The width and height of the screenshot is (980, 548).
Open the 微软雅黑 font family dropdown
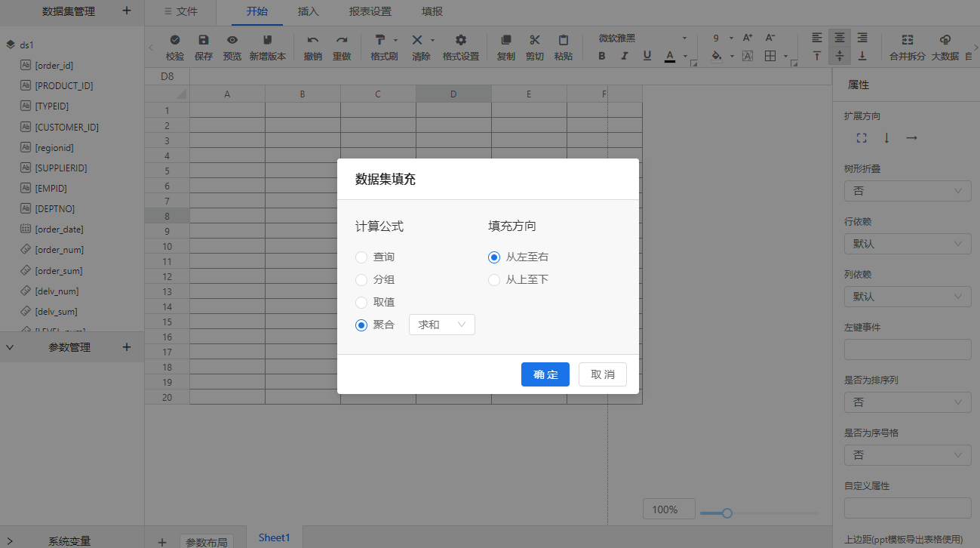point(644,38)
